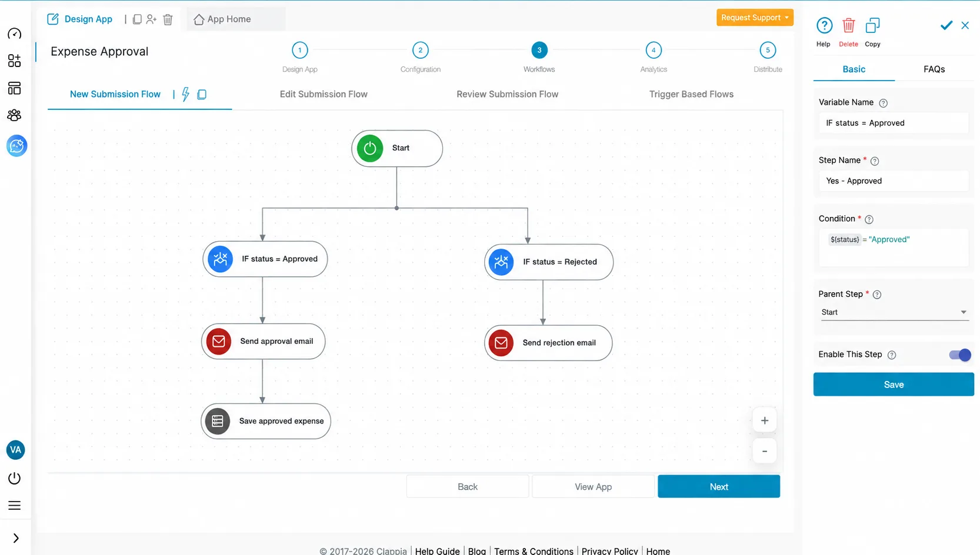
Task: Click the help icon next to Parent Step
Action: [877, 295]
